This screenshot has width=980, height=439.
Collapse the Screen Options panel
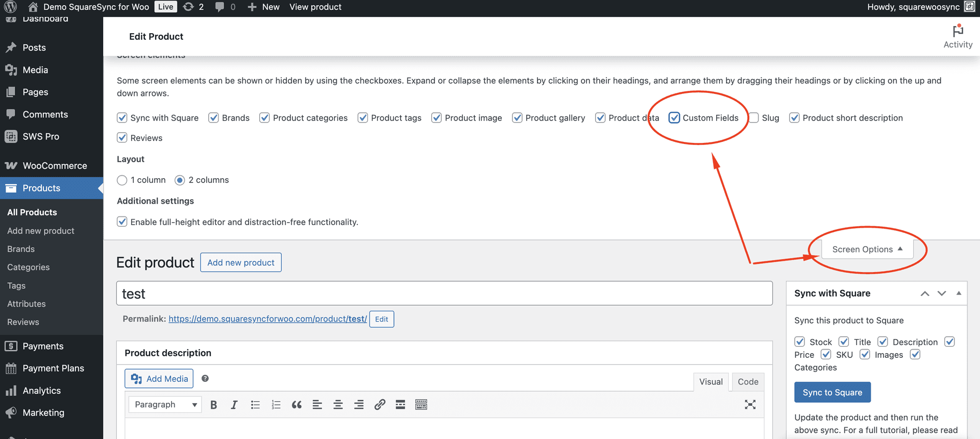(x=867, y=249)
